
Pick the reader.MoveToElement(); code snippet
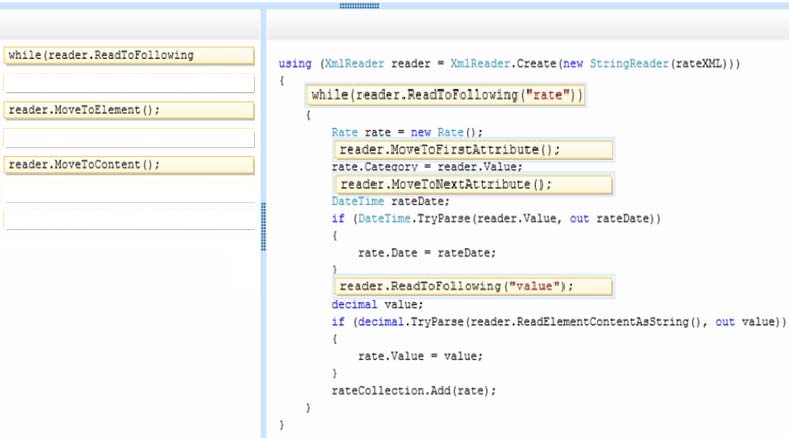129,110
